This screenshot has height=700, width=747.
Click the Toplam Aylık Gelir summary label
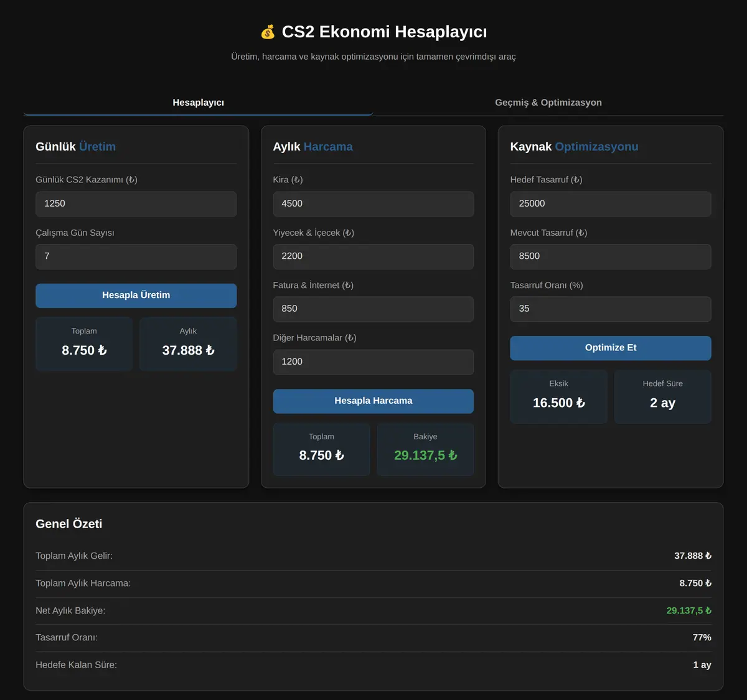pos(74,556)
